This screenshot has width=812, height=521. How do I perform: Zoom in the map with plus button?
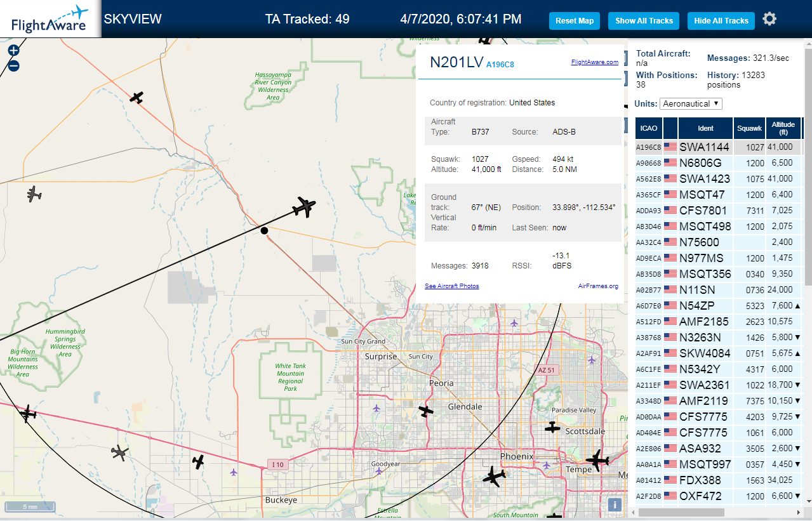[x=13, y=51]
